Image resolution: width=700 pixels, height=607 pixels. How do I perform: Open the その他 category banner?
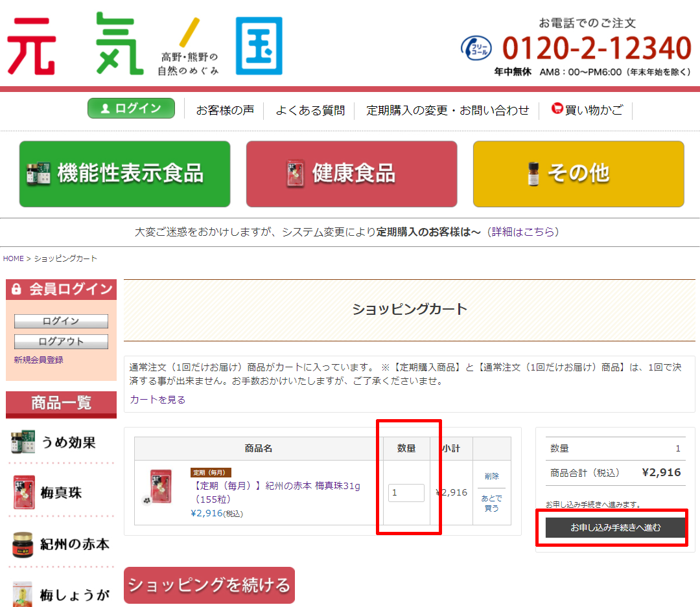pos(578,174)
